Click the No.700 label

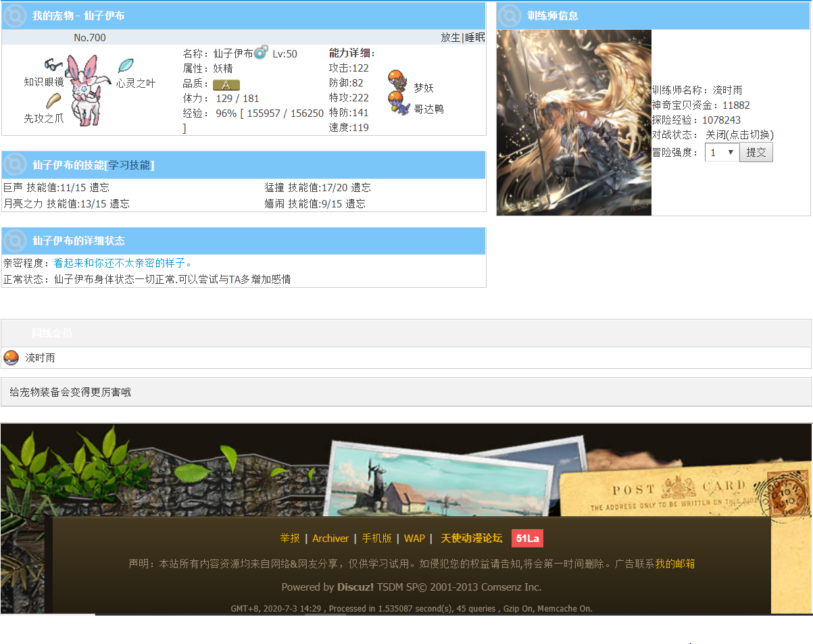tap(90, 38)
